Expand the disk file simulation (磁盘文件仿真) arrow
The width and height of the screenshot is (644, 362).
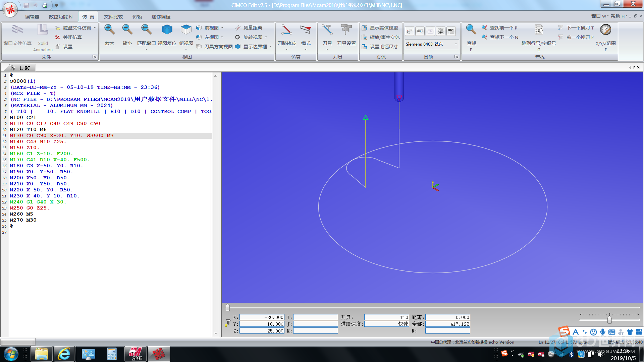point(95,28)
